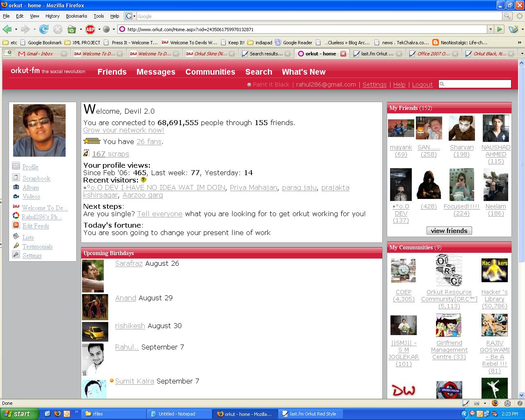The width and height of the screenshot is (525, 420).
Task: Switch to Untitled - Notepad in the taskbar
Action: (x=180, y=414)
